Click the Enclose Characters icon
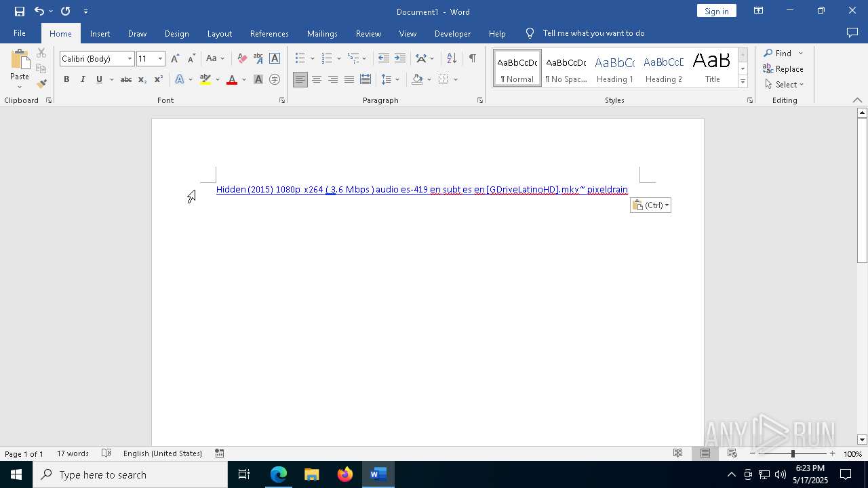The image size is (868, 488). click(275, 80)
